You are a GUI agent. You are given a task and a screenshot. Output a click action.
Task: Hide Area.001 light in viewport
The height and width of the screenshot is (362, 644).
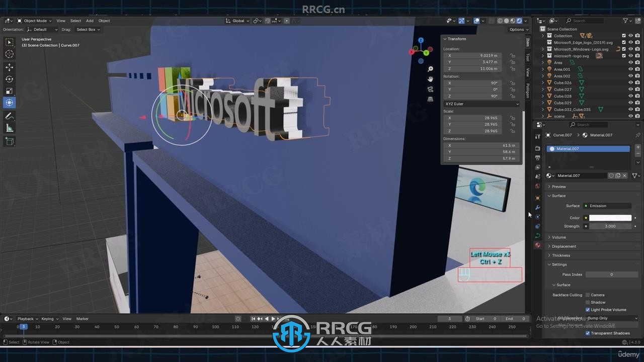[x=631, y=69]
